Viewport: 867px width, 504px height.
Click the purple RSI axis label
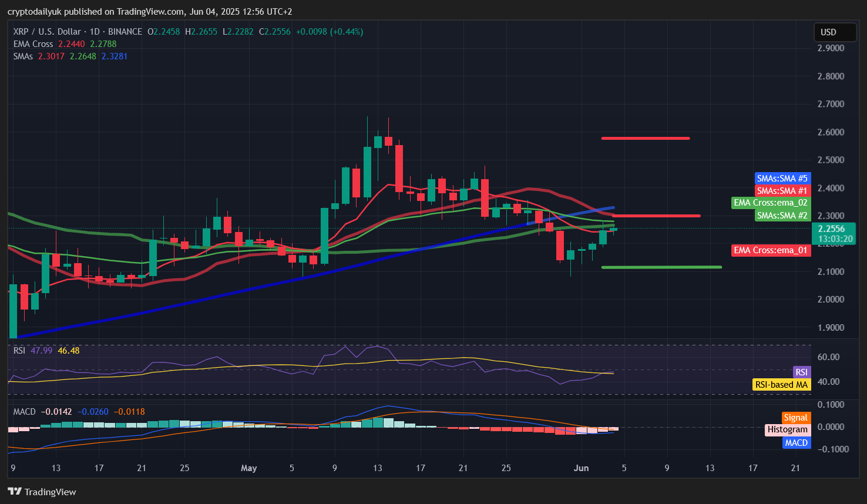point(801,372)
